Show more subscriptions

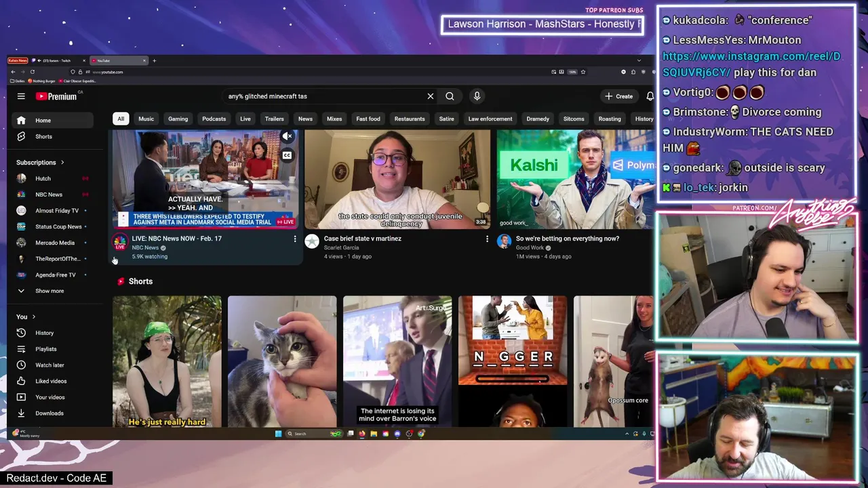point(53,291)
